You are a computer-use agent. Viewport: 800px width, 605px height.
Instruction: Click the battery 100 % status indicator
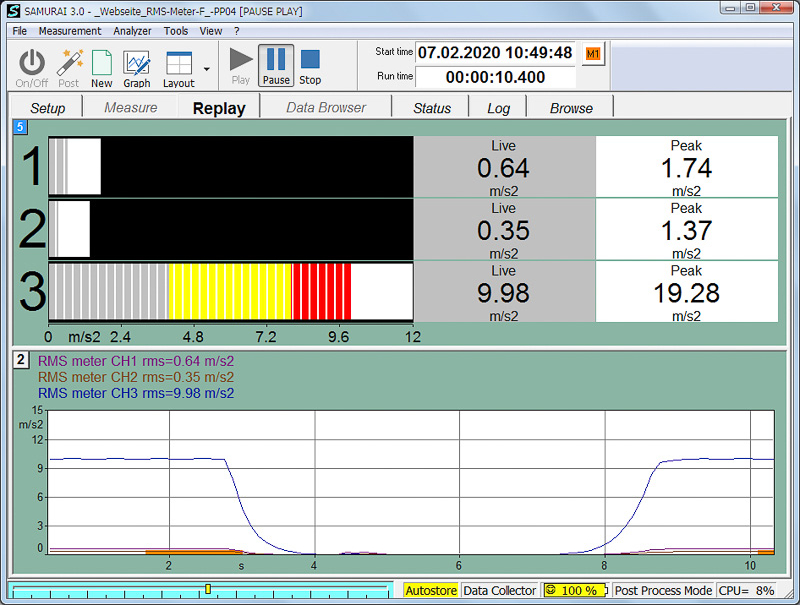(x=575, y=591)
